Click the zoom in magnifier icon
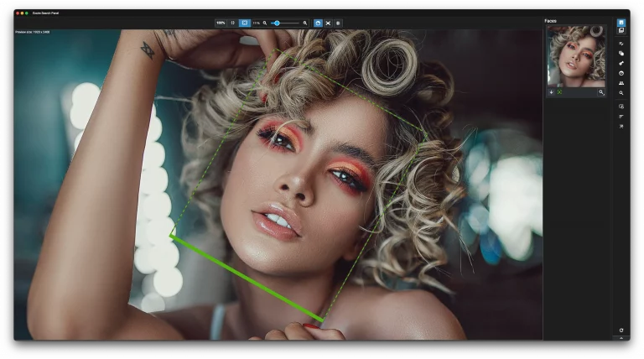Screen dimensions: 644x359 (x=305, y=23)
